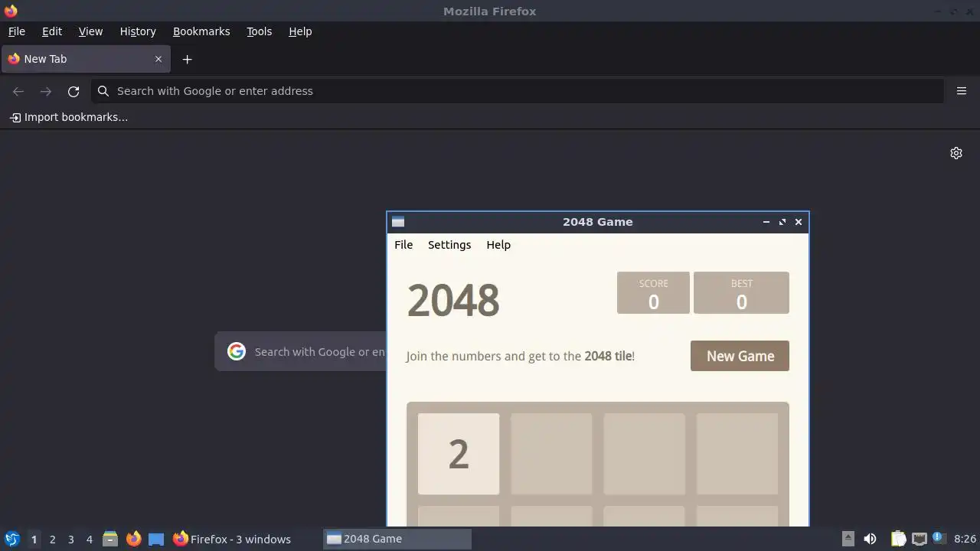Open Firefox Edit menu
980x551 pixels.
click(x=52, y=31)
